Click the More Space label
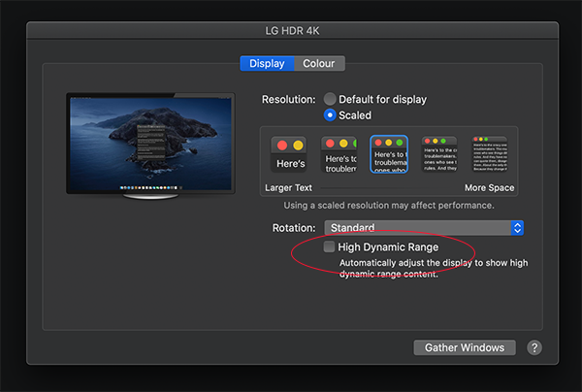Viewport: 582px width, 392px height. coord(489,188)
